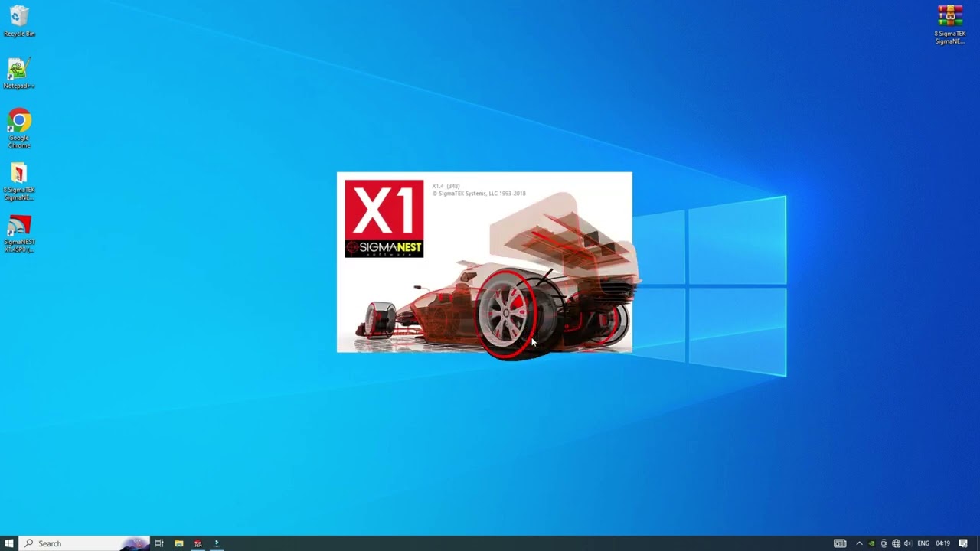Click the red SigmaNEST taskbar icon
The height and width of the screenshot is (551, 980).
pyautogui.click(x=198, y=543)
